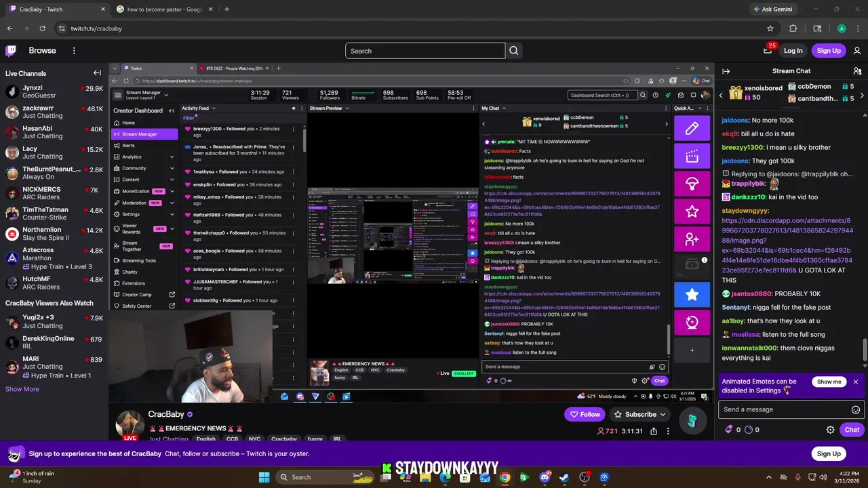Focus the Twitch Search field
The image size is (868, 488).
[x=425, y=51]
